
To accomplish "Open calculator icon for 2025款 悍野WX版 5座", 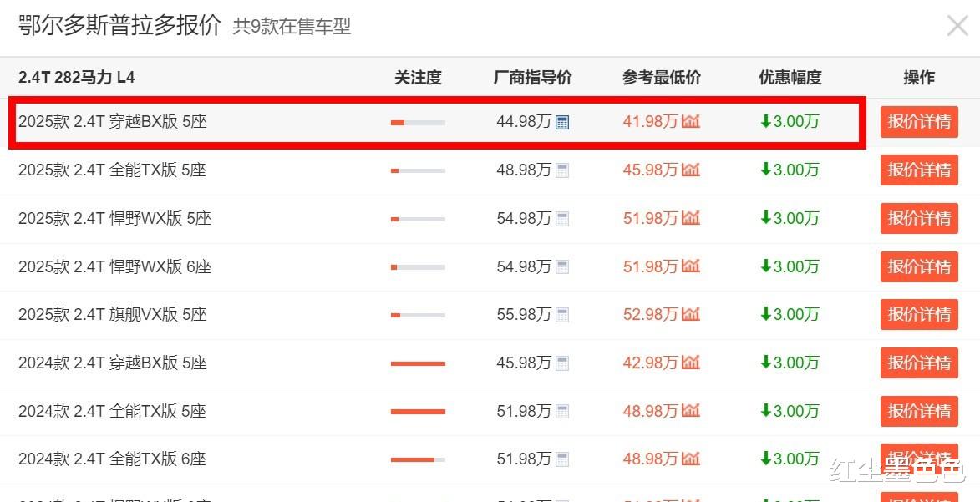I will 562,218.
